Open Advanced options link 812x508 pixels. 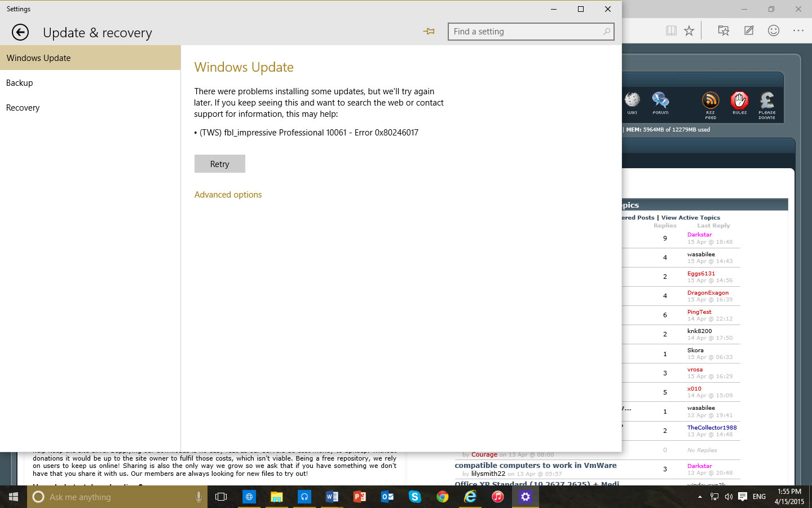pos(228,195)
